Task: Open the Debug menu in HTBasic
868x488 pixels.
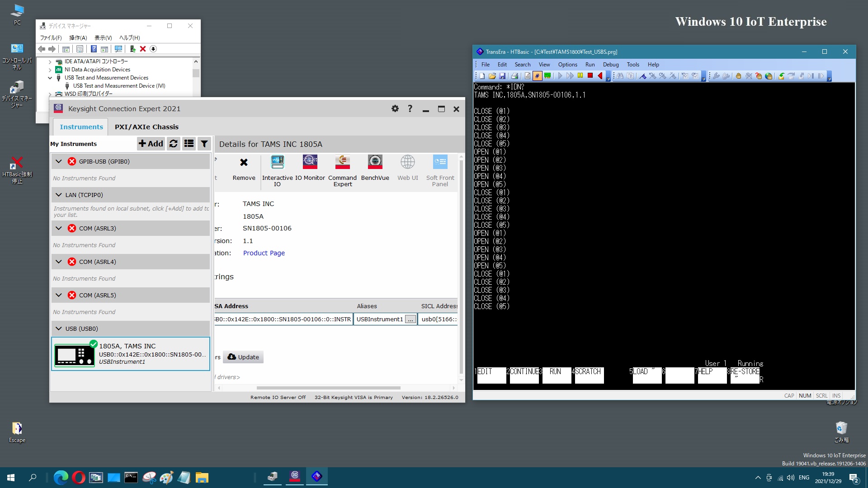Action: (x=611, y=65)
